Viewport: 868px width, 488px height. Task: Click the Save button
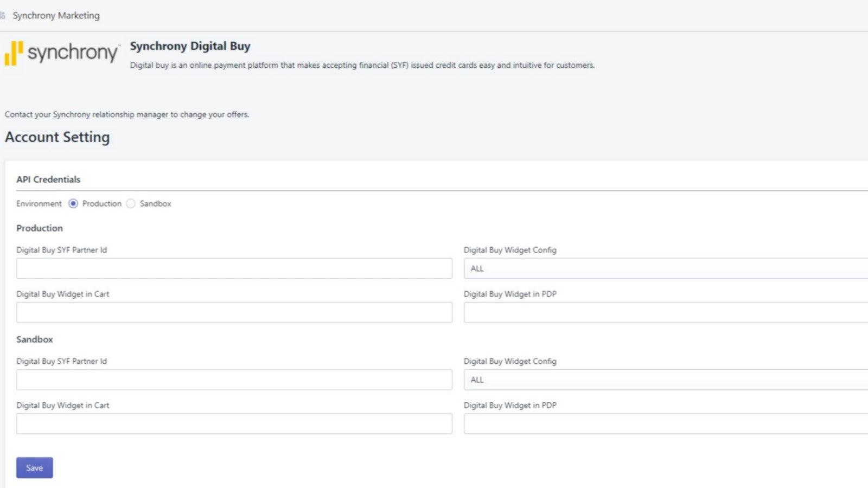[34, 467]
